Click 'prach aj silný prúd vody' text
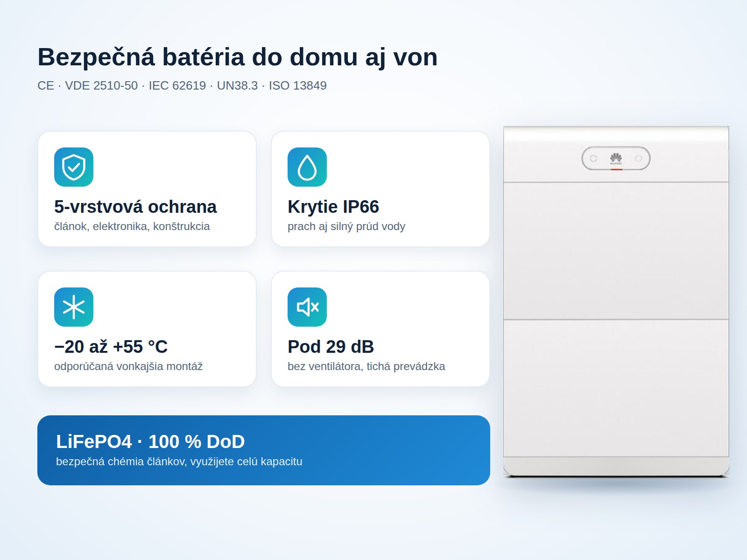Viewport: 747px width, 560px height. pos(346,226)
